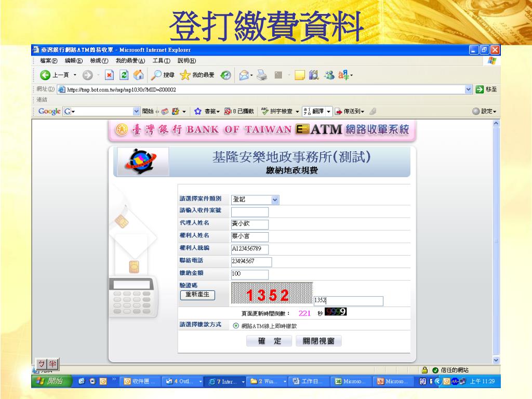
Task: Open 工具(T) Tools menu
Action: click(161, 61)
